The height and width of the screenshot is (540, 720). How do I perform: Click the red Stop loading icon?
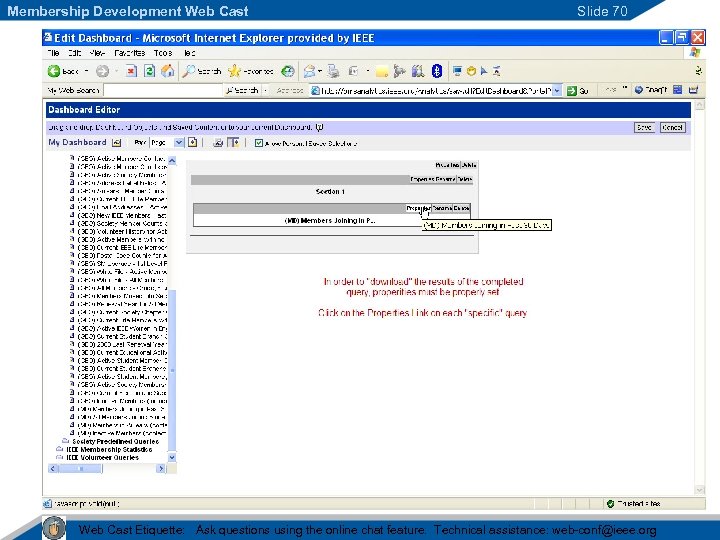click(x=131, y=71)
